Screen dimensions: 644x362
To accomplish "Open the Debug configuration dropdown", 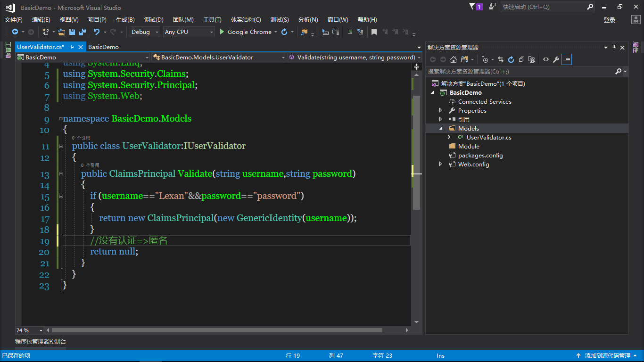I will tap(145, 32).
